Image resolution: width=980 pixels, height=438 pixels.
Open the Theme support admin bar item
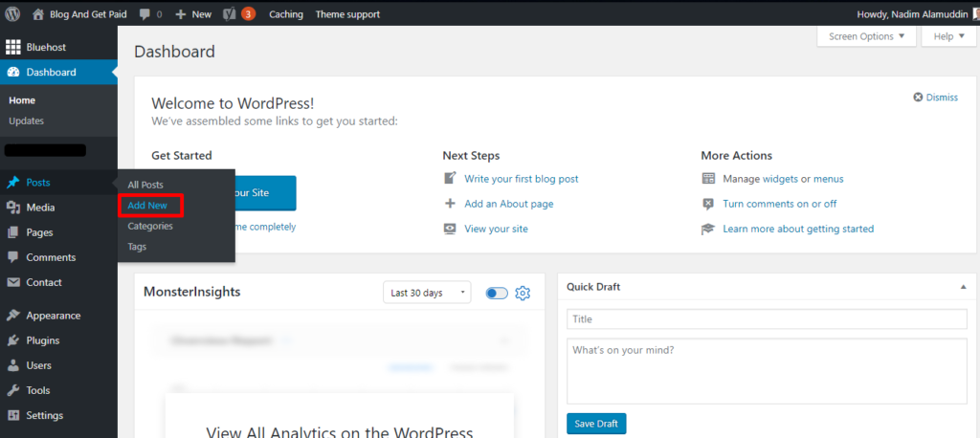[x=347, y=13]
